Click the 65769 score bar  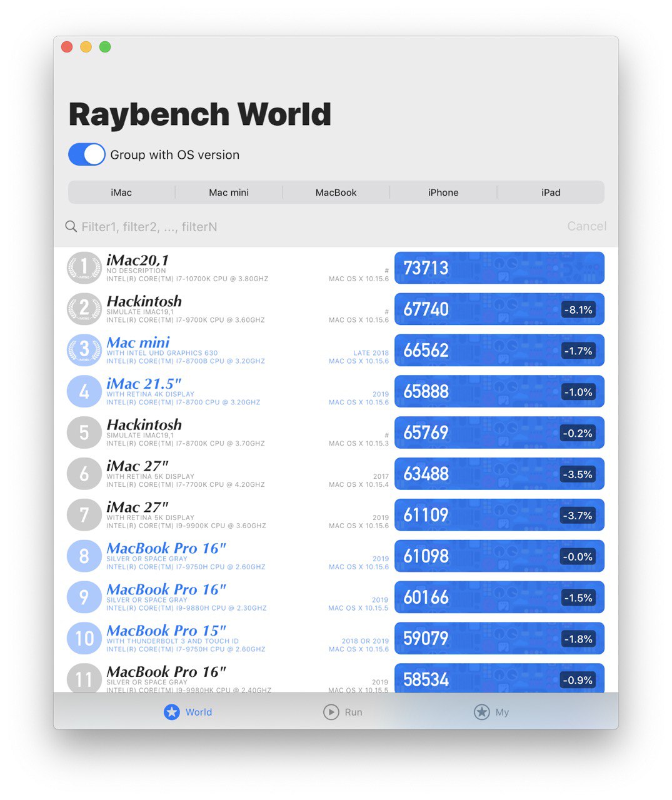click(499, 432)
